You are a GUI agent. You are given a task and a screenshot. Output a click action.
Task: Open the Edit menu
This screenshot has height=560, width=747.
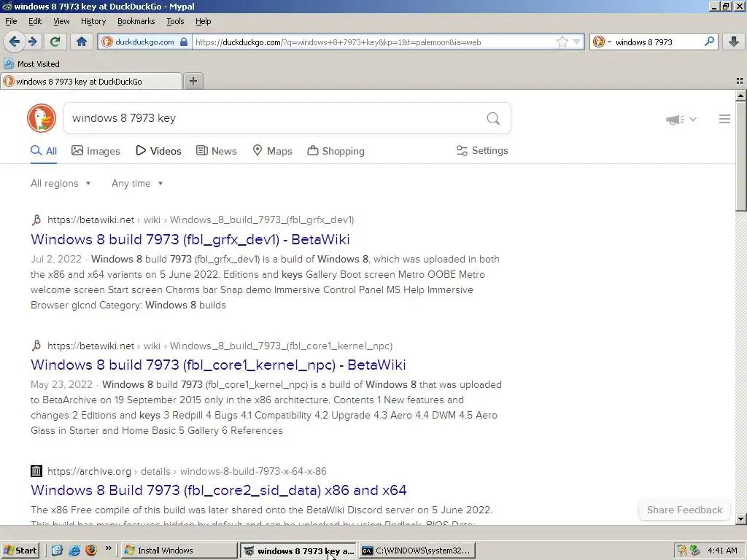[35, 21]
